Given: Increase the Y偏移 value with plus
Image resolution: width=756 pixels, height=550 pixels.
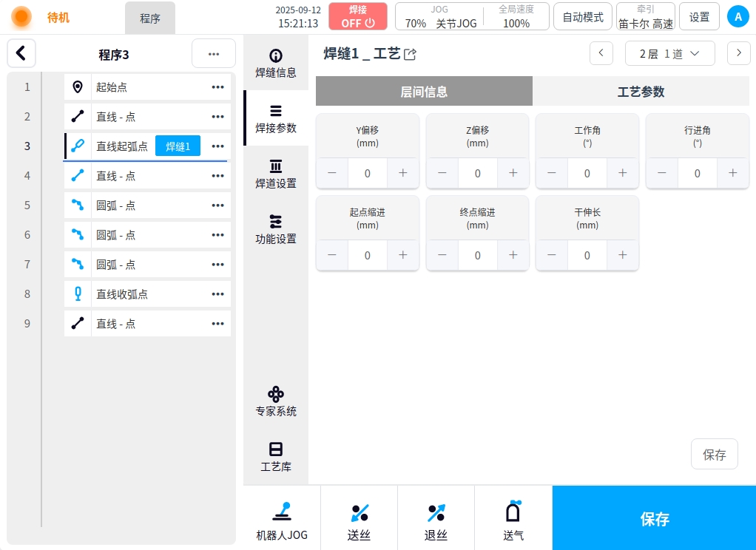Looking at the screenshot, I should pyautogui.click(x=403, y=173).
